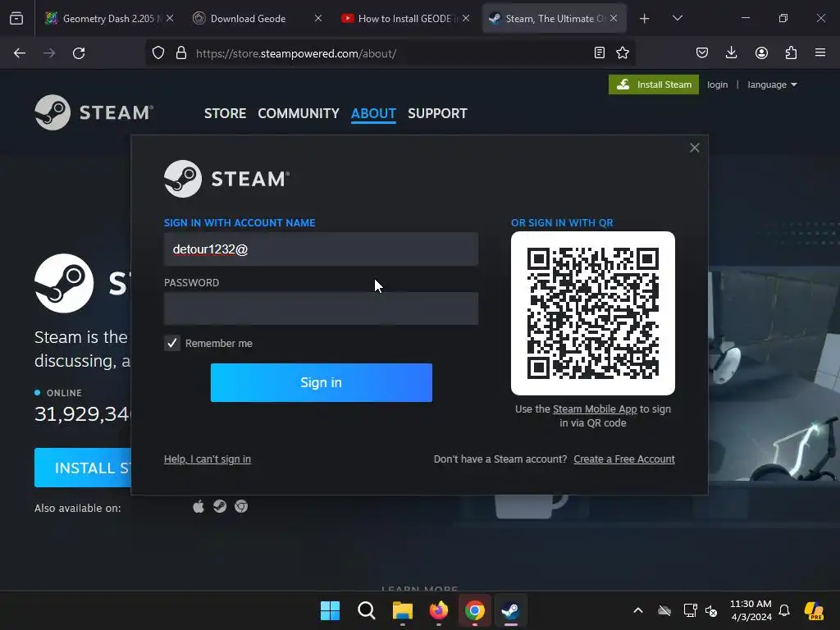Open the Steam app from taskbar
Screen dimensions: 840x630
(x=510, y=610)
